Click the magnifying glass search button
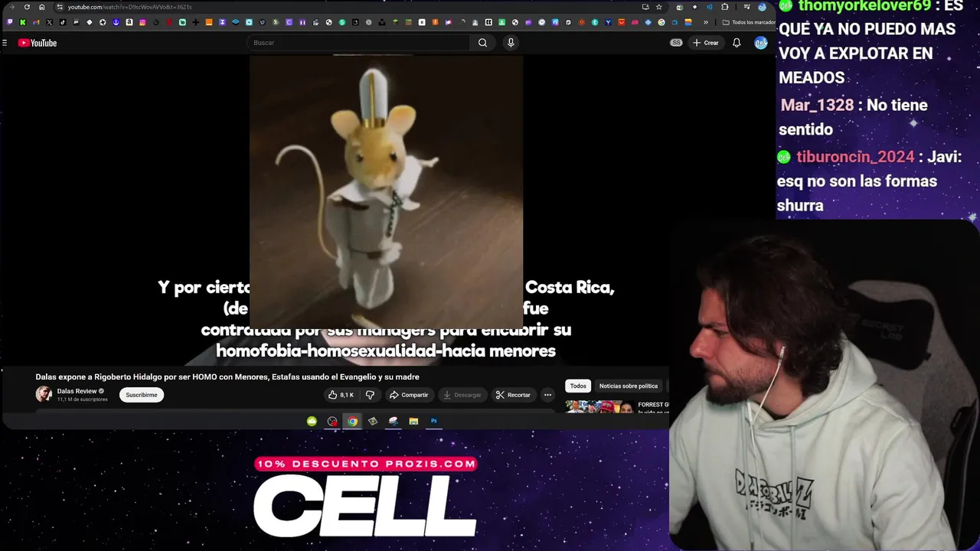Viewport: 980px width, 551px height. pyautogui.click(x=482, y=43)
